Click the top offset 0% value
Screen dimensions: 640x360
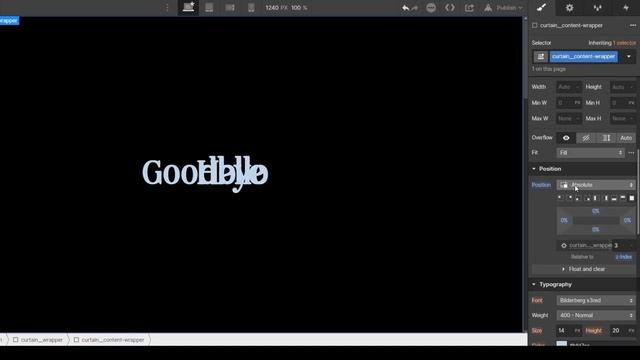596,211
